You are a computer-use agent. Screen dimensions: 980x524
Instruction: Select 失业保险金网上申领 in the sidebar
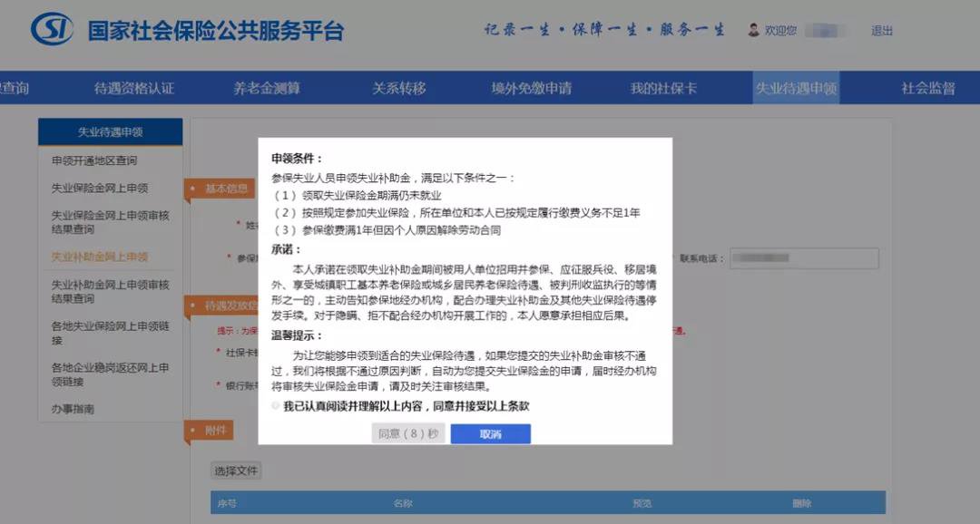[100, 189]
